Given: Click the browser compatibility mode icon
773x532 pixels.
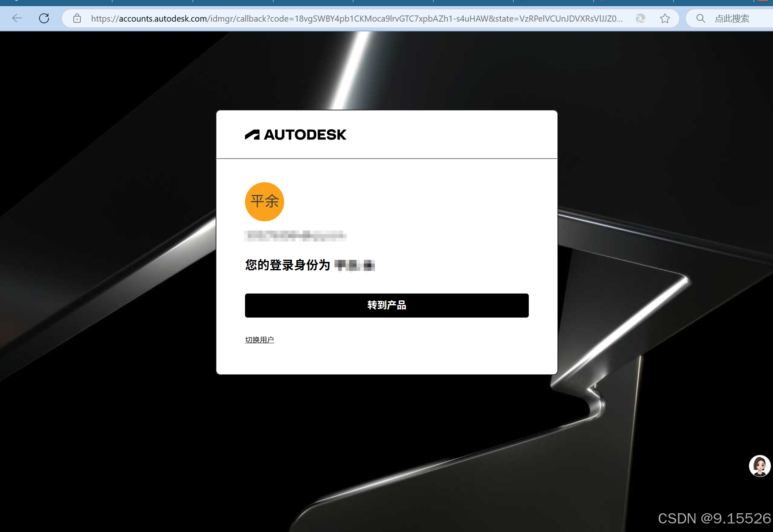Looking at the screenshot, I should click(640, 18).
